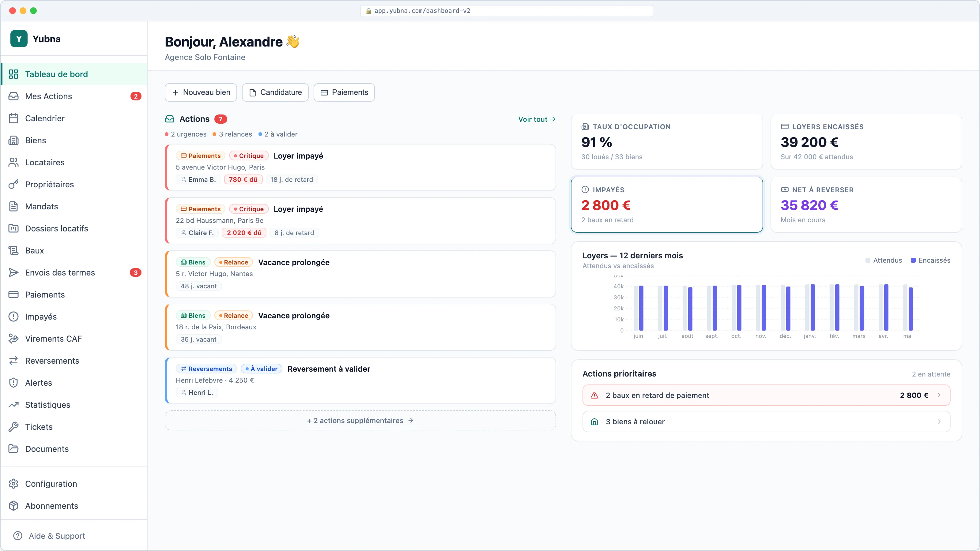
Task: Click the Configuration gear icon
Action: point(14,484)
